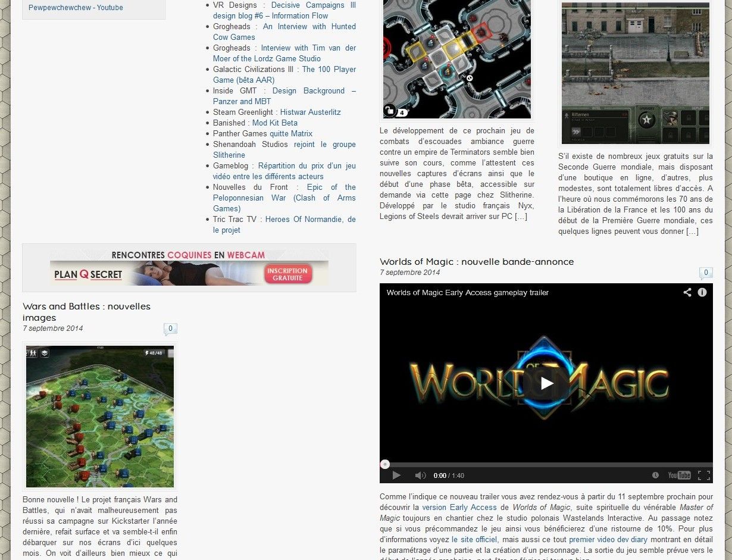Open rejoint le groupe Slitherine link
Viewport: 732px width, 560px height.
pyautogui.click(x=284, y=149)
